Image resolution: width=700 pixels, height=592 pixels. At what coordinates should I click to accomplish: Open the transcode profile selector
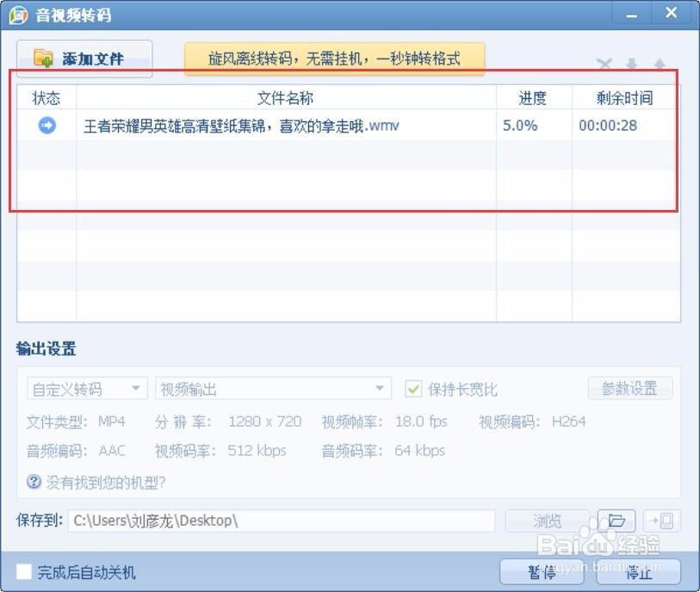(85, 389)
